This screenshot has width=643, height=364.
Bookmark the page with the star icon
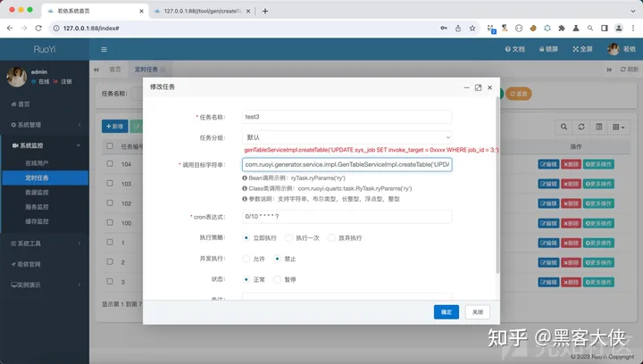point(472,29)
